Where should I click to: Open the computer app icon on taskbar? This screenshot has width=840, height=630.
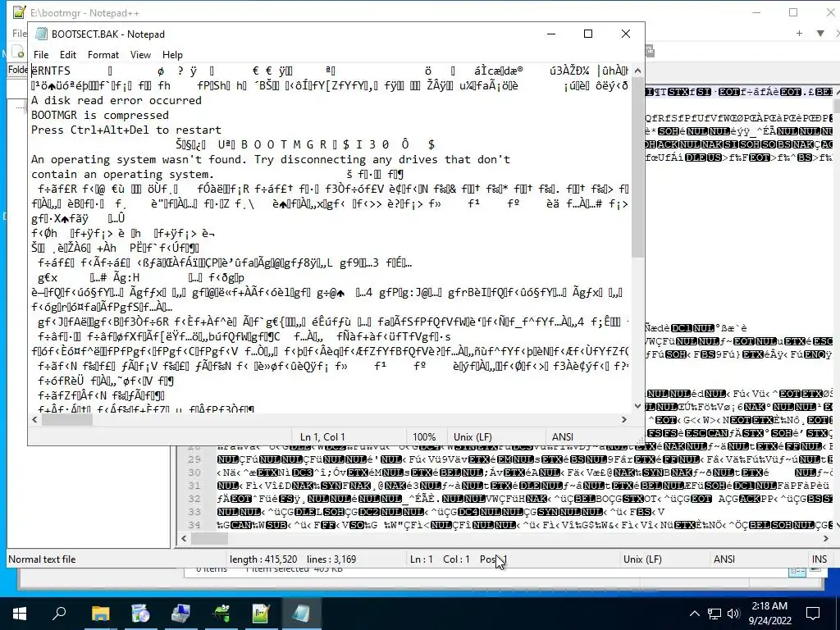(x=180, y=614)
